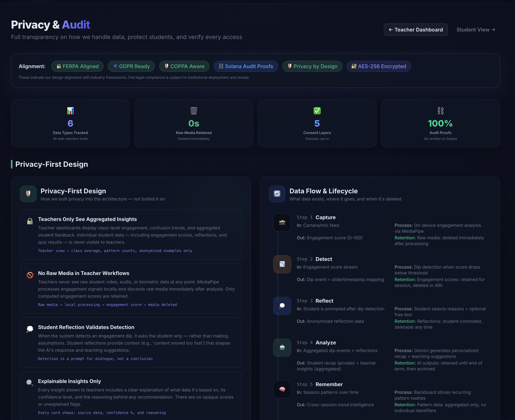Click the chart icon for Step 2 Detect
Image resolution: width=515 pixels, height=420 pixels.
click(x=282, y=264)
